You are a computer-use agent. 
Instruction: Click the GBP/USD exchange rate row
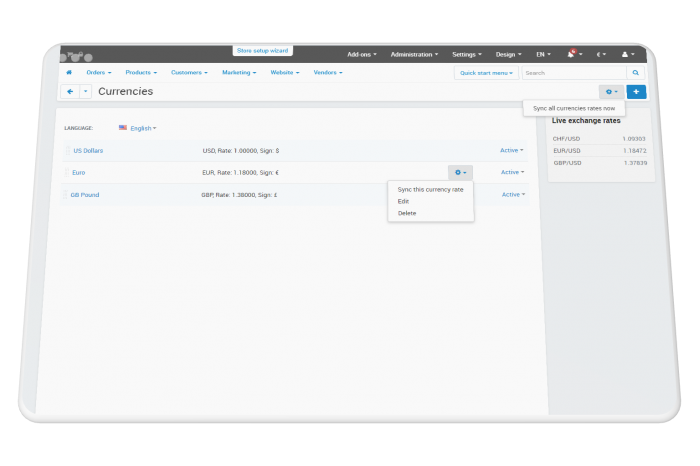point(600,163)
